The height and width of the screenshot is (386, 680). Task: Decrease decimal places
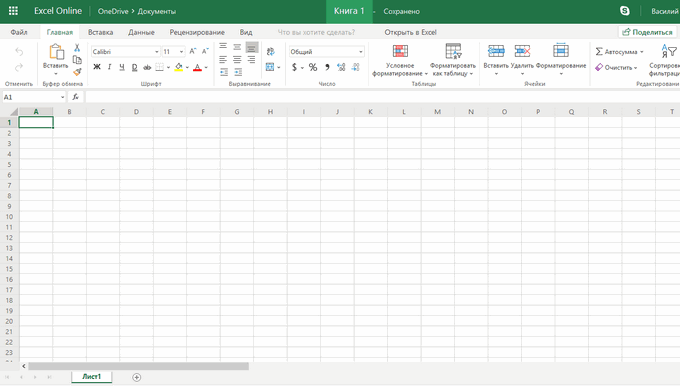356,67
